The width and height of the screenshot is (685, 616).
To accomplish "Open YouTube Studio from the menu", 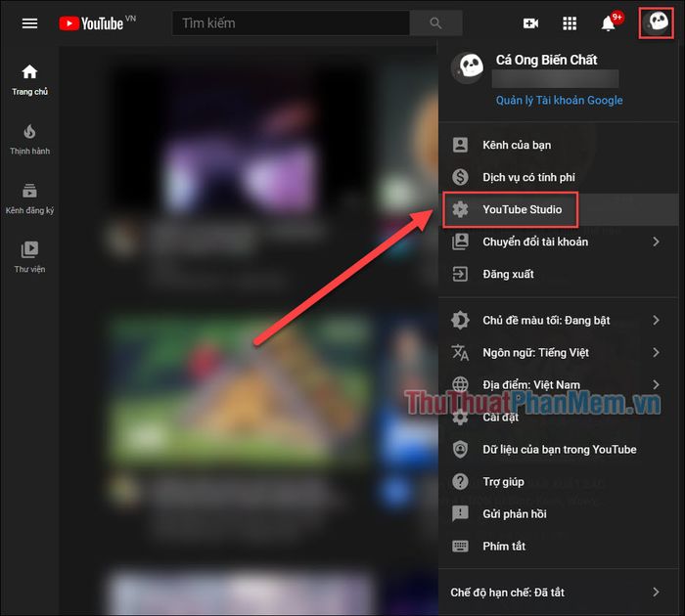I will coord(559,209).
